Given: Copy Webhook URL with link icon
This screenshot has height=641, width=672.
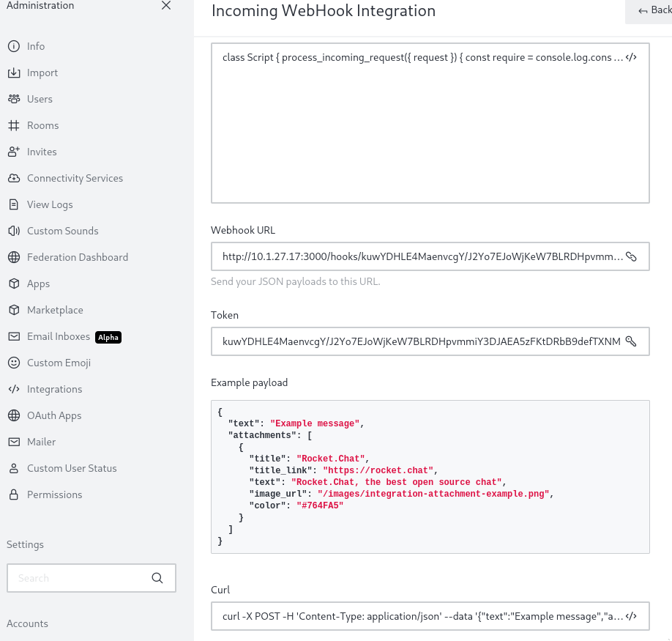Looking at the screenshot, I should tap(631, 256).
